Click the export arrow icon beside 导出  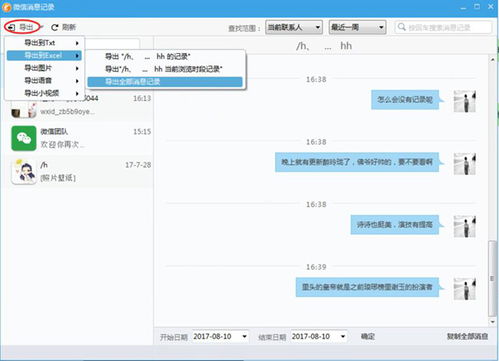12,27
